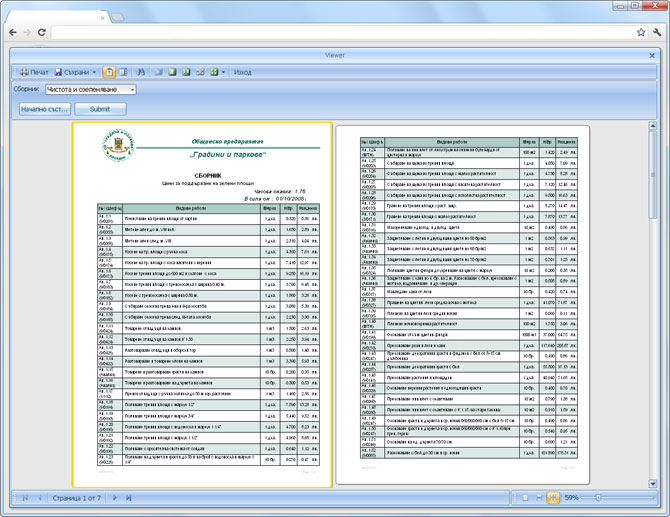Go to first page in viewer
Screen dimensions: 670x517
(25, 498)
